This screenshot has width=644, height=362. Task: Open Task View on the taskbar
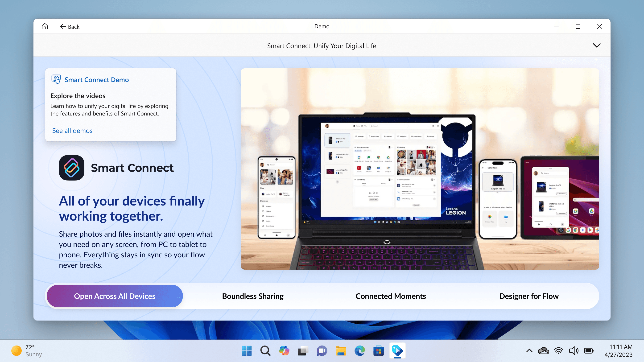[x=303, y=351]
